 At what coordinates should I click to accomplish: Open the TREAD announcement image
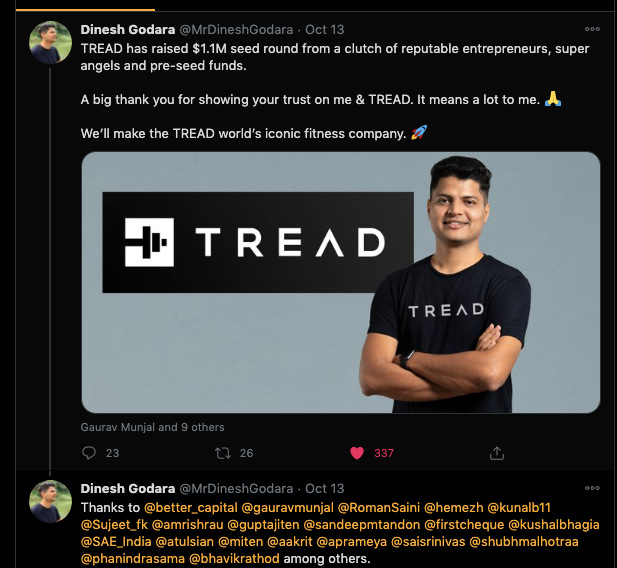pos(341,282)
